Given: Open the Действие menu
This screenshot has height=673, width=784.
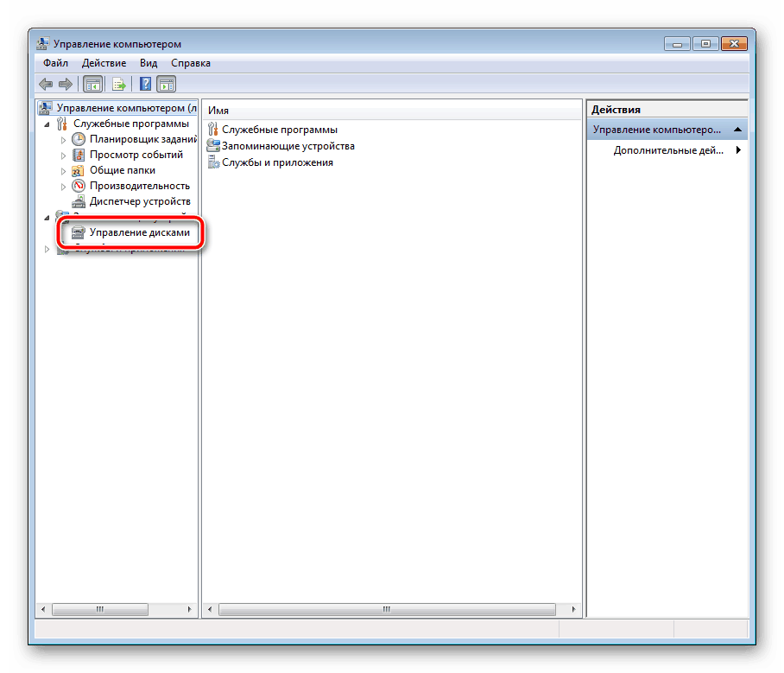Looking at the screenshot, I should tap(104, 63).
